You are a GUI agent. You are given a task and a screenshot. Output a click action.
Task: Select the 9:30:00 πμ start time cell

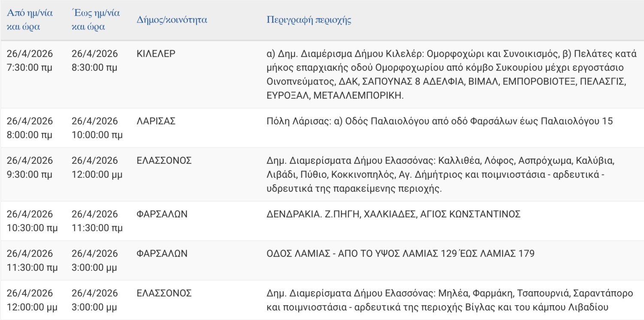[x=30, y=174]
